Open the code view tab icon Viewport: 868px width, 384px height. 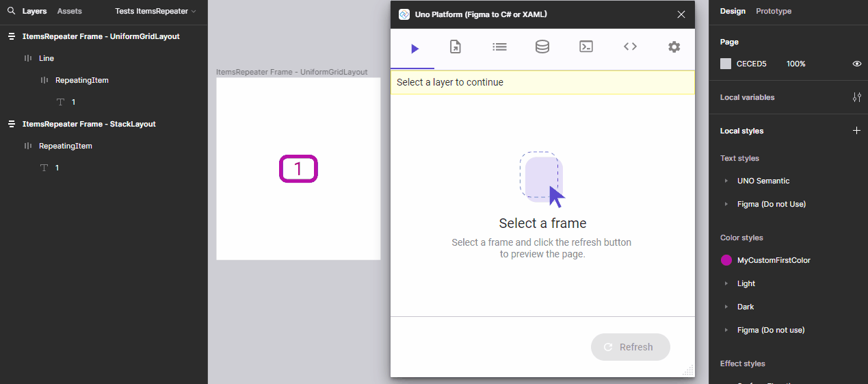point(630,47)
